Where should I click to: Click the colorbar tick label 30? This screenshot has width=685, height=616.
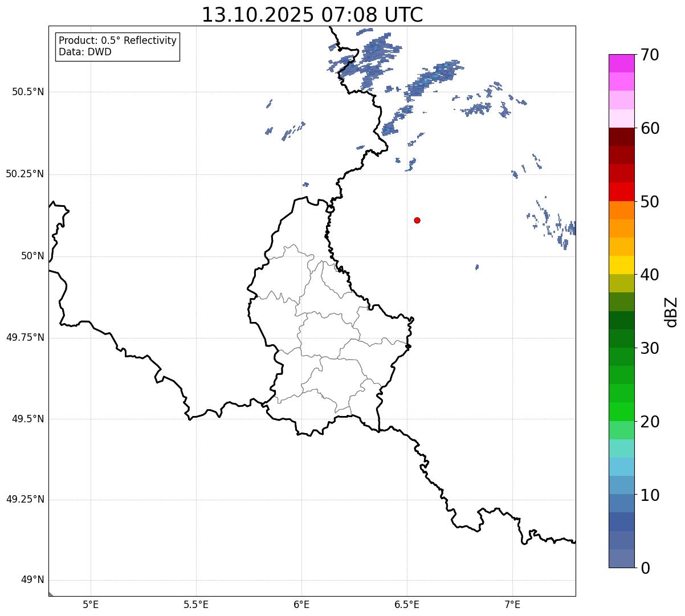(650, 348)
